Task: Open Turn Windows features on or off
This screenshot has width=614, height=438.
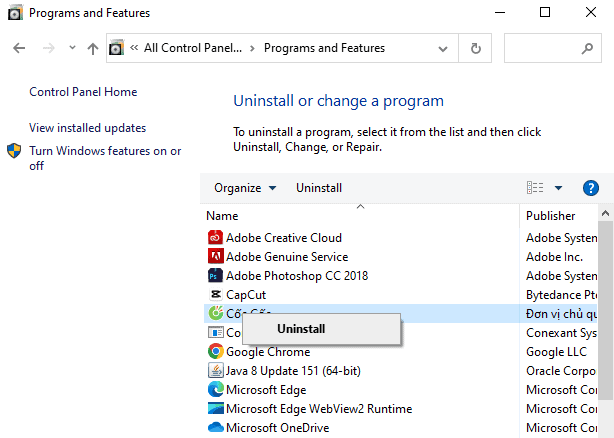Action: [105, 158]
